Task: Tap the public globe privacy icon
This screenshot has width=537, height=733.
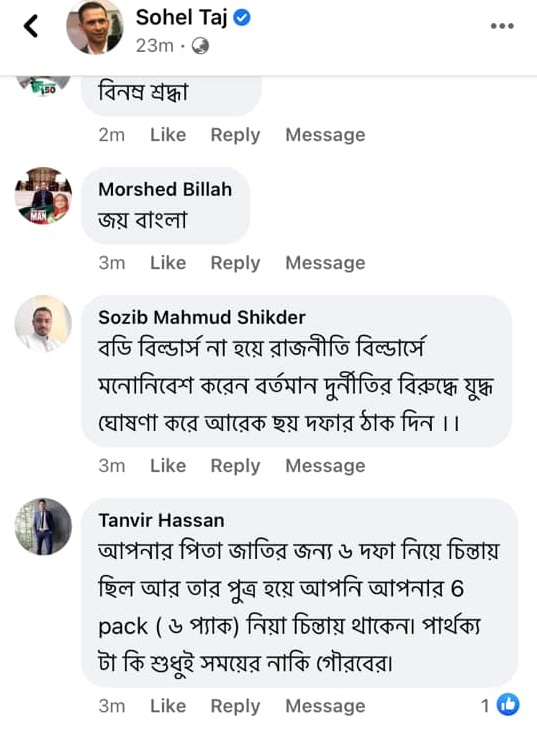Action: pyautogui.click(x=200, y=46)
